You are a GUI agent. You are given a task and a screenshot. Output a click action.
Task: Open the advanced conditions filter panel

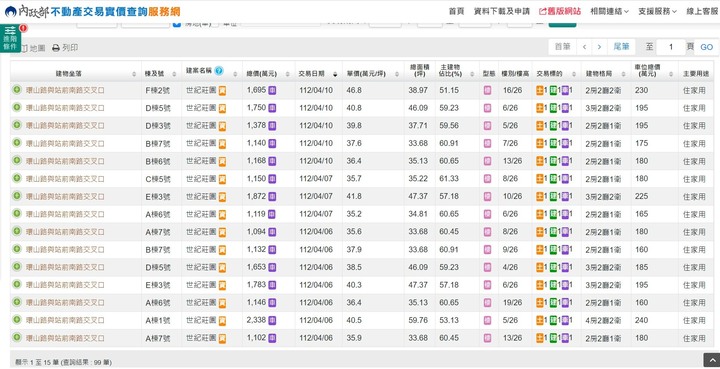click(x=10, y=38)
